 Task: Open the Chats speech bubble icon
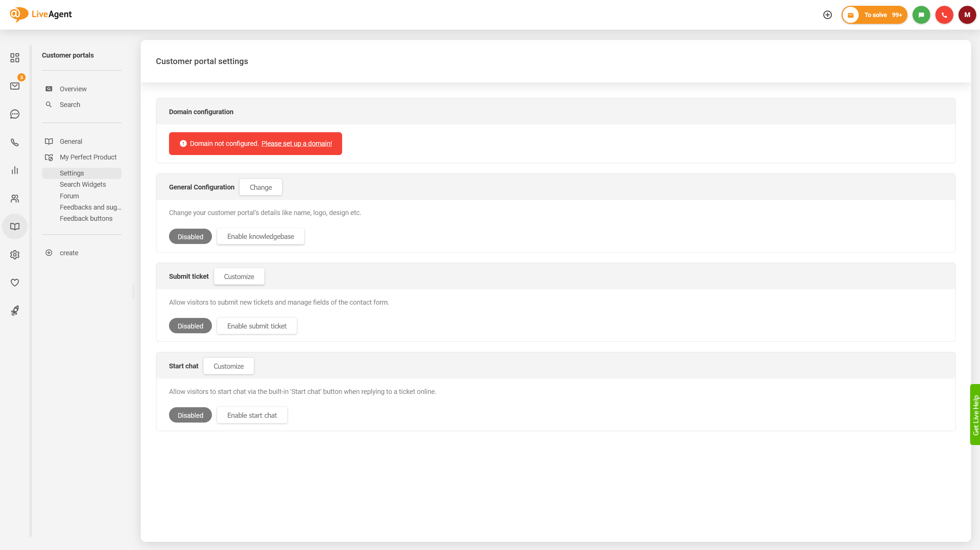tap(15, 114)
